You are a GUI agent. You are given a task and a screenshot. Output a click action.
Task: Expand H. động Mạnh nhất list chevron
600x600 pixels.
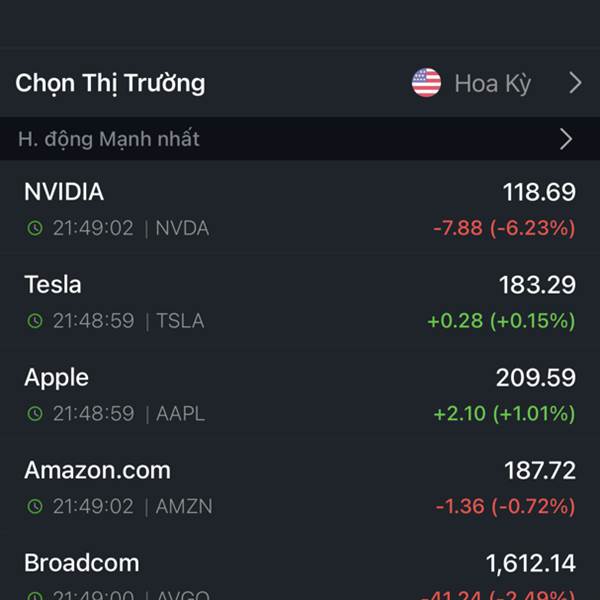(x=566, y=139)
